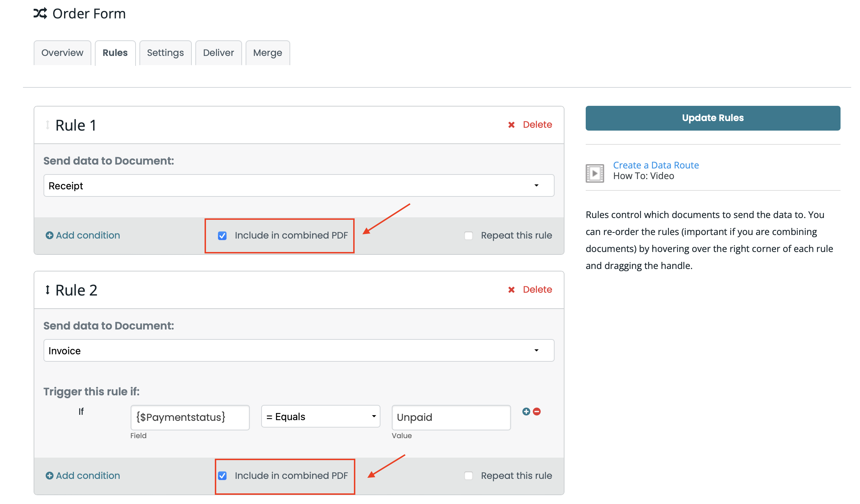Switch to the Settings tab
Viewport: 860px width, 504px height.
[165, 53]
